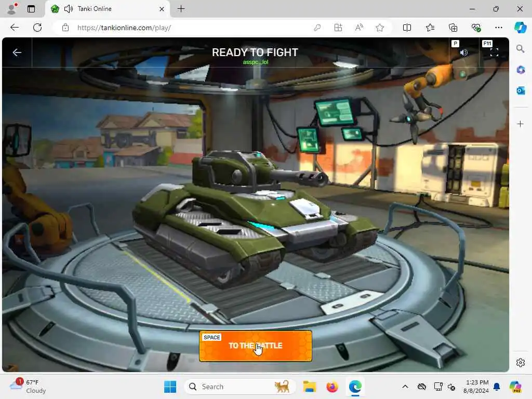
Task: Launch Firefox from the taskbar
Action: tap(332, 387)
